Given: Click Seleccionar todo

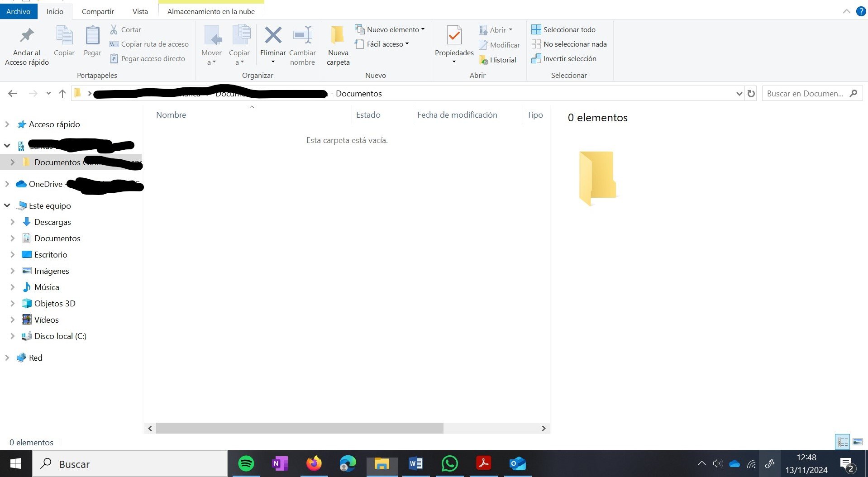Looking at the screenshot, I should click(563, 29).
